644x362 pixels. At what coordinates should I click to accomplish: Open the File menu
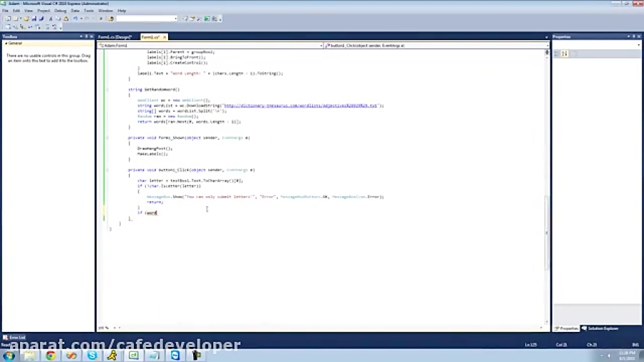[x=5, y=11]
